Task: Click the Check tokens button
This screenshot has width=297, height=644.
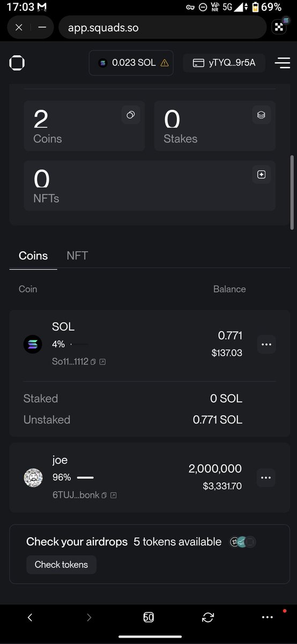Action: point(61,565)
